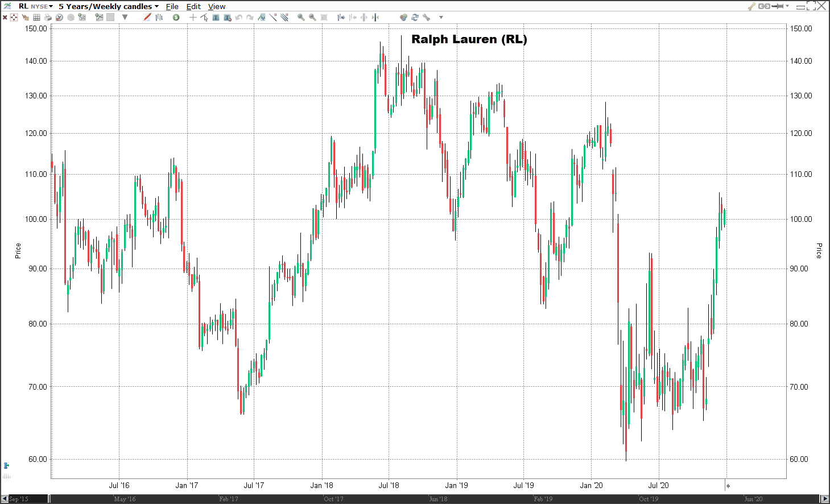Click the greyed-out round clock icon
Image resolution: width=830 pixels, height=504 pixels.
point(71,18)
